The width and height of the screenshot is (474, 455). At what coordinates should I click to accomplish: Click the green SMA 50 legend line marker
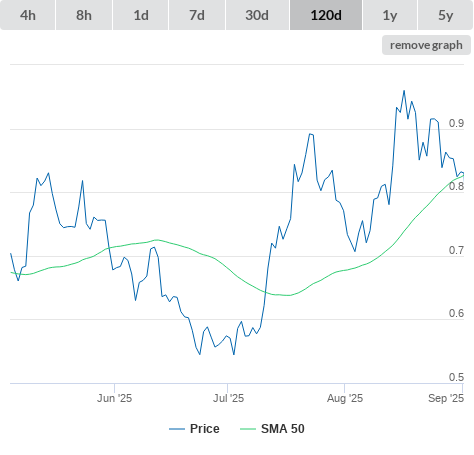click(x=248, y=429)
